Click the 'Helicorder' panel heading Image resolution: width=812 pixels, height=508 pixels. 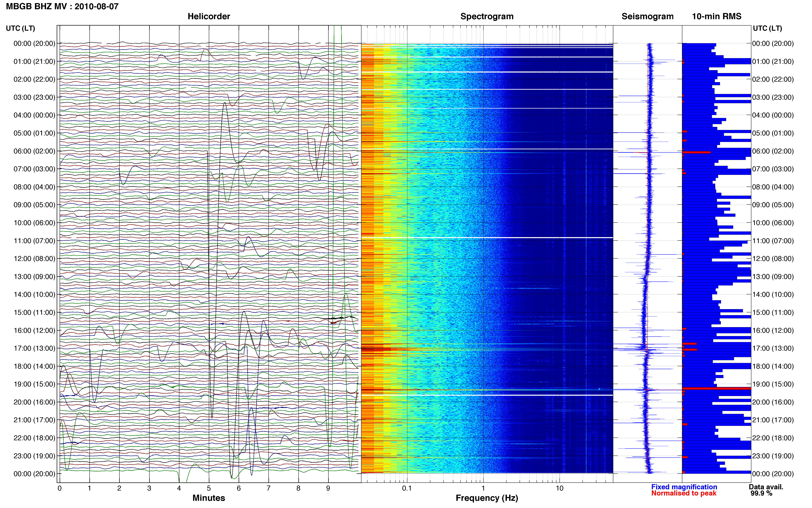209,16
